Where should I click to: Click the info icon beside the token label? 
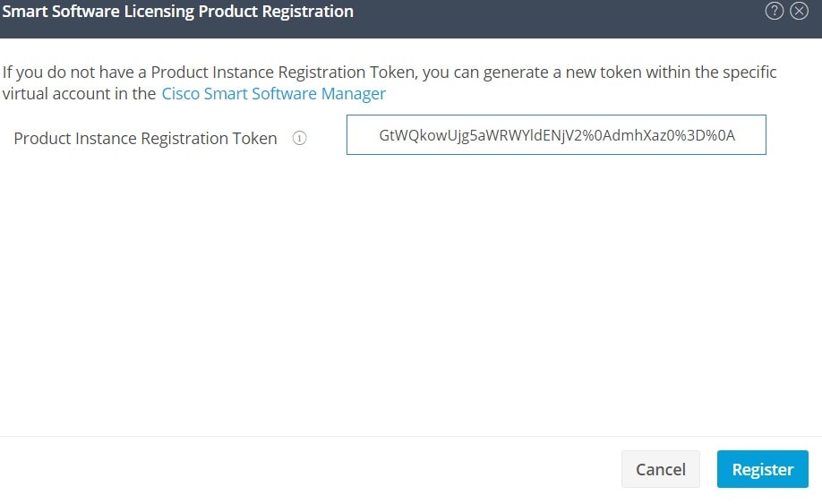pyautogui.click(x=299, y=139)
